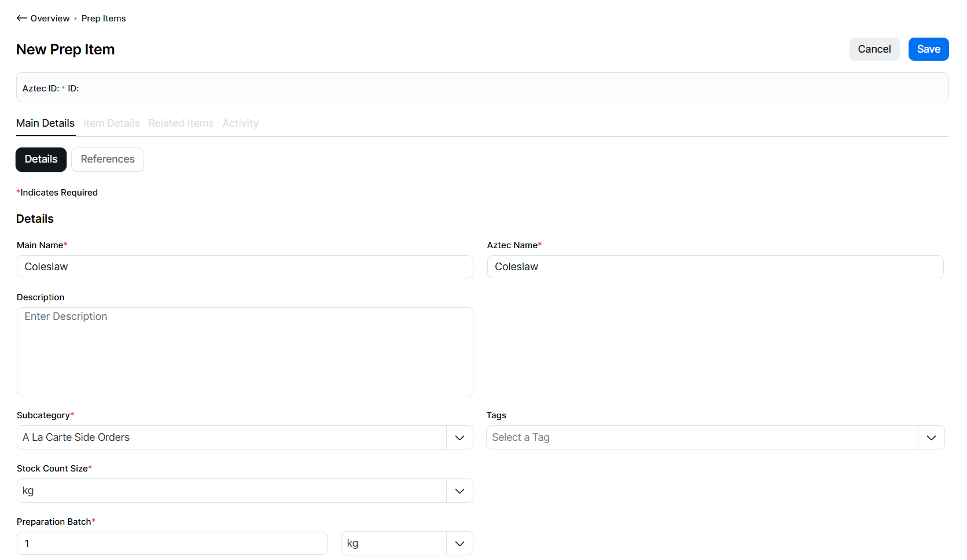Open the Preparation Batch unit dropdown
The height and width of the screenshot is (560, 967).
point(459,544)
